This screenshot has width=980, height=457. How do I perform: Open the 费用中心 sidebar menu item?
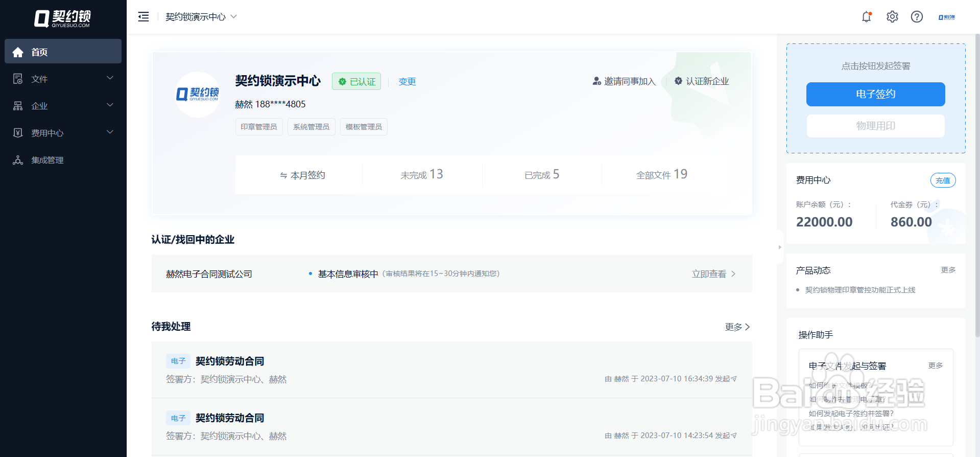pos(63,133)
